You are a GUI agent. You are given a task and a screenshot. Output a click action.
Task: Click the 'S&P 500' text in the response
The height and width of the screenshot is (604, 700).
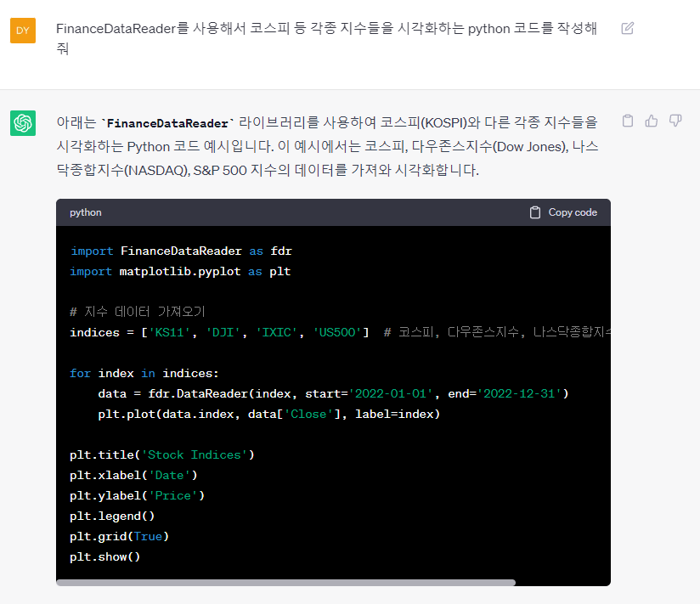220,170
